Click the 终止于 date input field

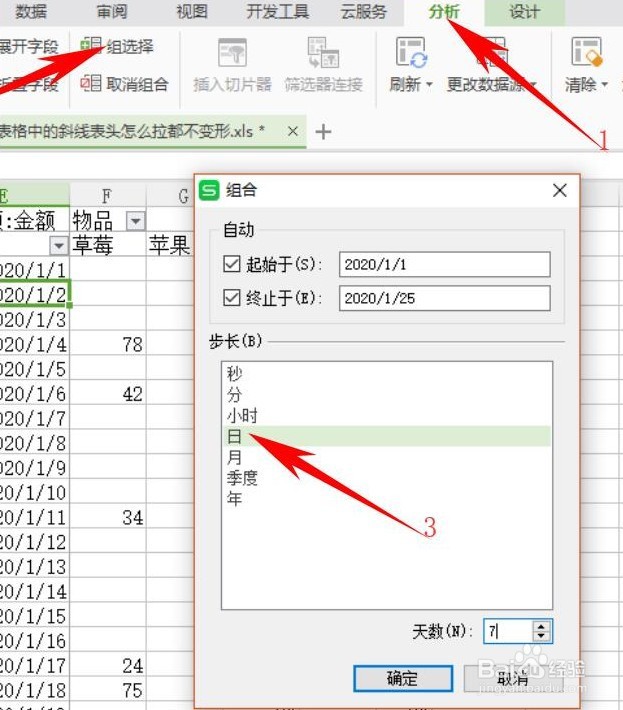(x=445, y=298)
